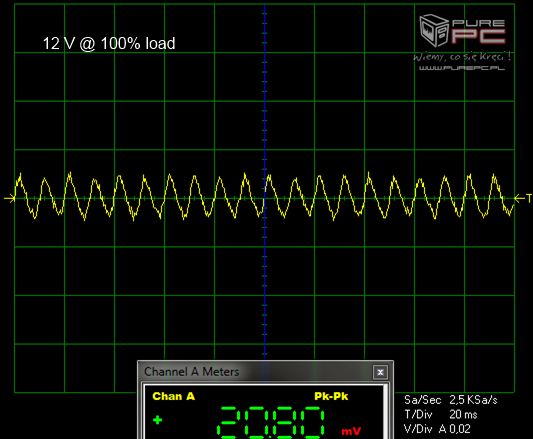
Task: Click the T/Div 20 ms readout
Action: coord(441,415)
